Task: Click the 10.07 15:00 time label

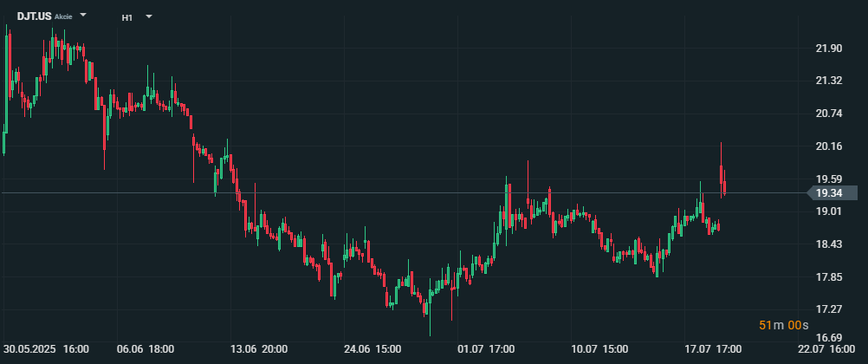Action: point(600,349)
